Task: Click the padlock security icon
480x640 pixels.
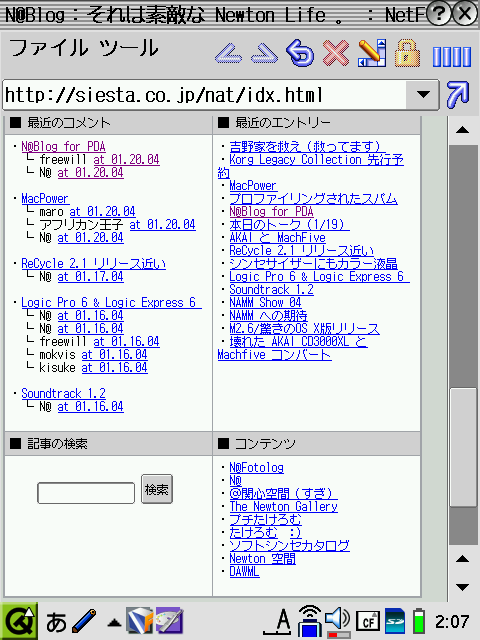Action: (x=407, y=53)
